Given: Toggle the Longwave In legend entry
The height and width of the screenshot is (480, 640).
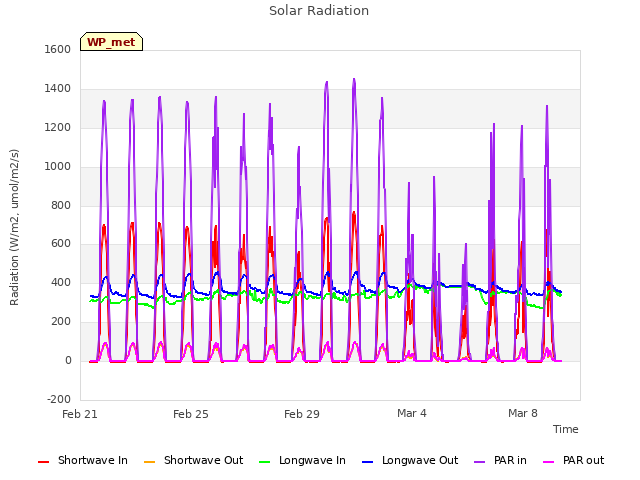Looking at the screenshot, I should pos(302,460).
